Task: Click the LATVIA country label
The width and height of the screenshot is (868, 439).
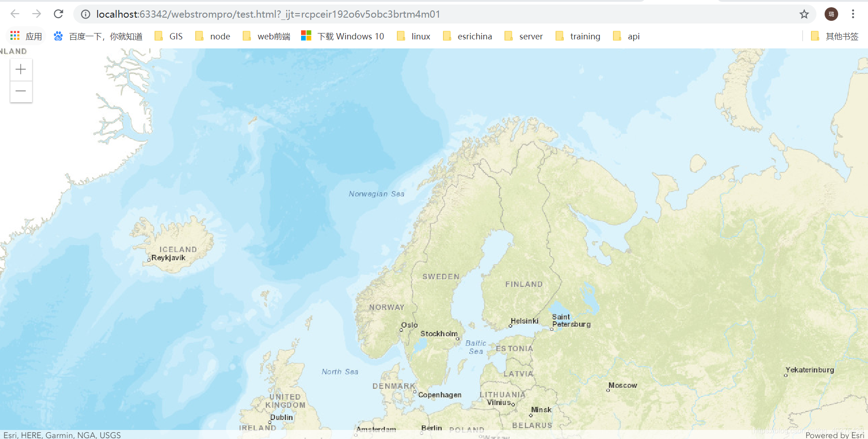Action: pyautogui.click(x=519, y=374)
